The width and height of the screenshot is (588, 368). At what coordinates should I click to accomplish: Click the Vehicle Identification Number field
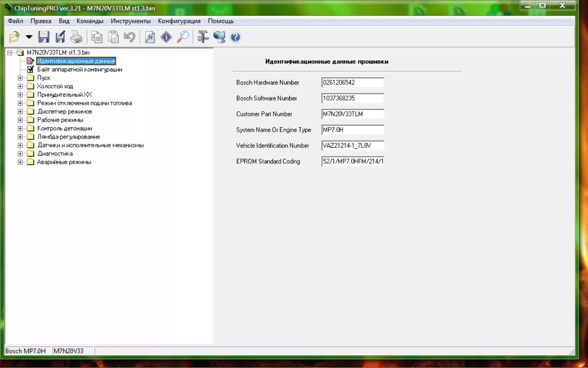(x=353, y=146)
